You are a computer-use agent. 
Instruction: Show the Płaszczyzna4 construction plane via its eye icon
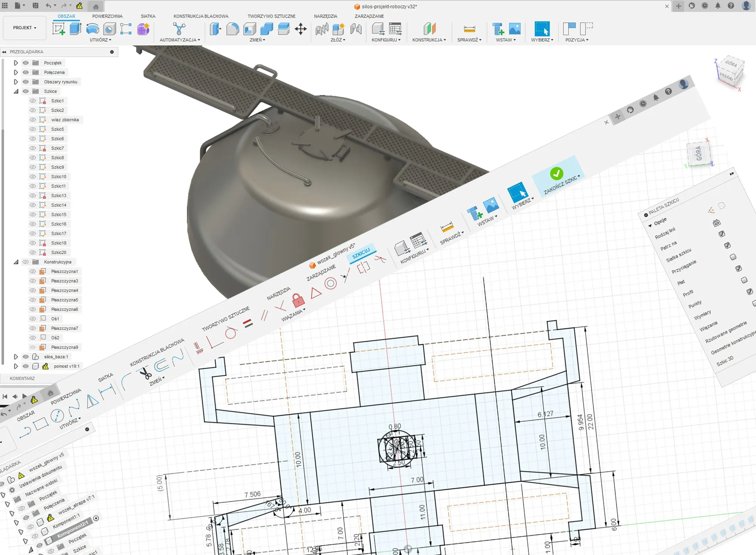click(33, 291)
